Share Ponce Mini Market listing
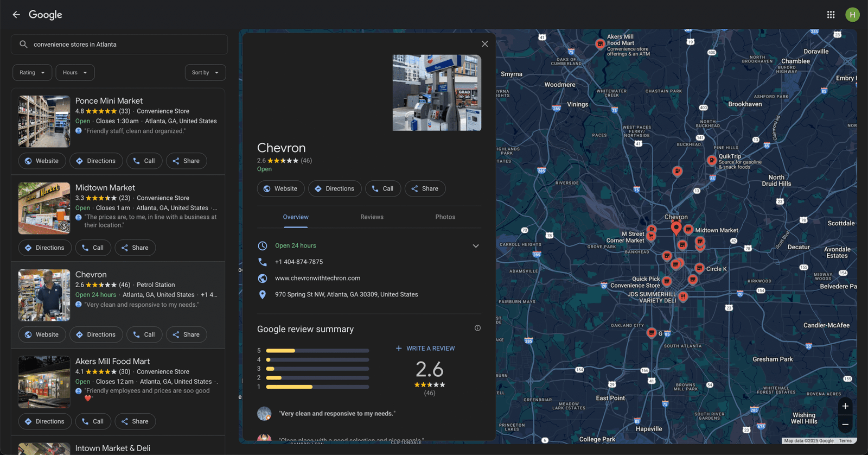The width and height of the screenshot is (868, 455). point(186,161)
